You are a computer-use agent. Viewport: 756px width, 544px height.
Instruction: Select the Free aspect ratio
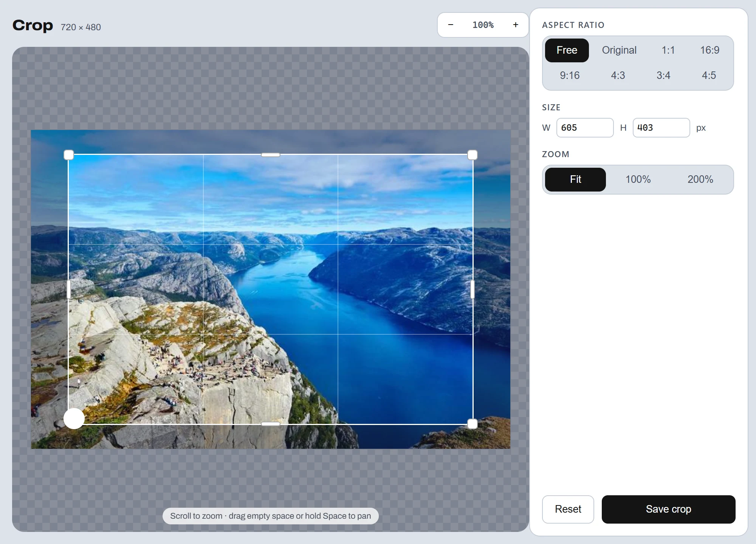(567, 50)
